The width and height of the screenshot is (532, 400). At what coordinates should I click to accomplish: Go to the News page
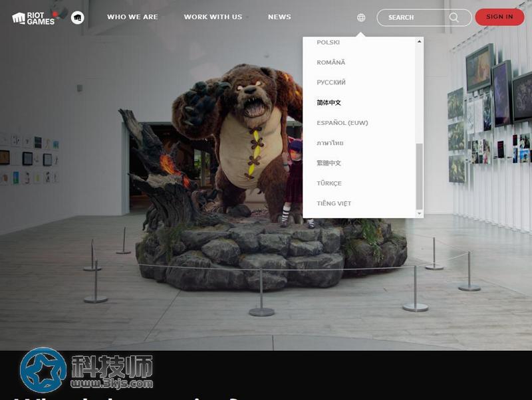tap(279, 17)
